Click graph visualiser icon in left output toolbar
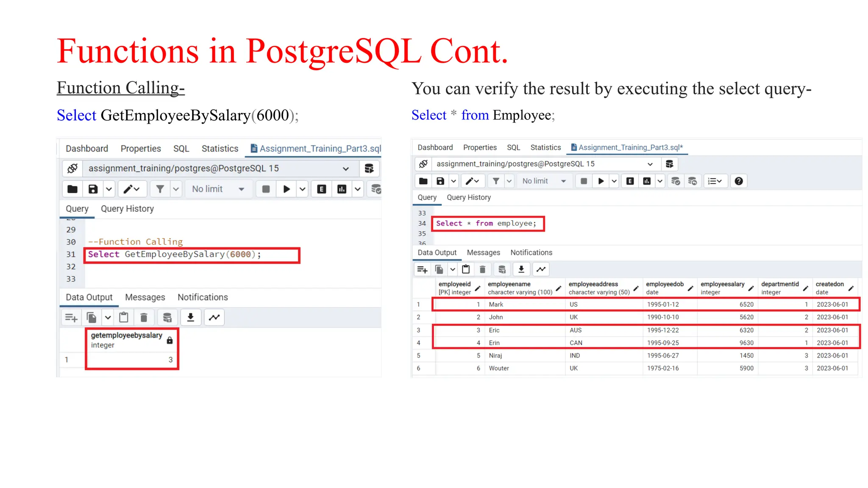The height and width of the screenshot is (488, 868). click(214, 317)
